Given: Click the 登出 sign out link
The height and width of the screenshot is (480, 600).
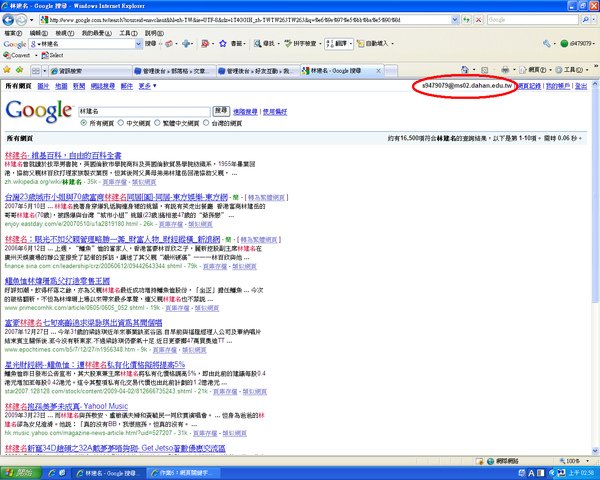Looking at the screenshot, I should (x=581, y=86).
